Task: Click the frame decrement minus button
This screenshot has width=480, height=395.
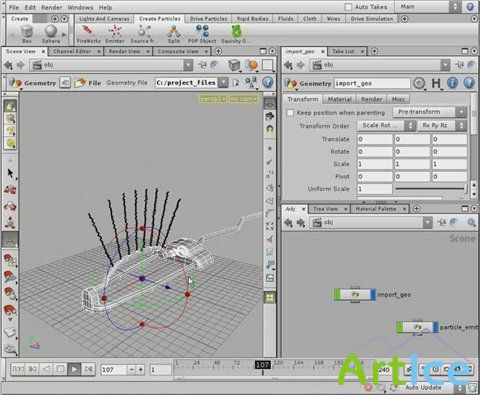Action: tap(132, 369)
